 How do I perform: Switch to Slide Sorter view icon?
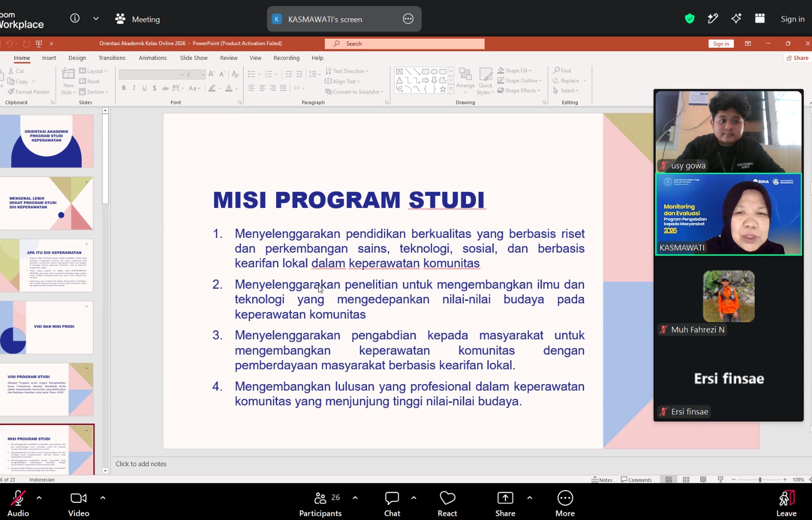pos(686,479)
